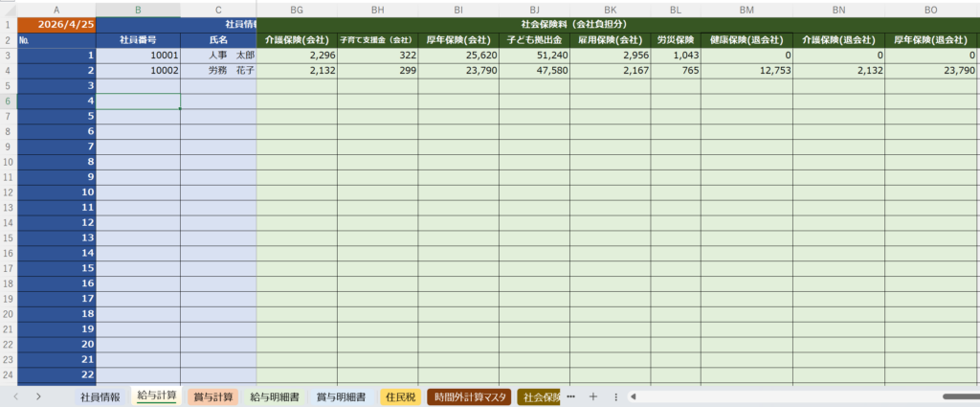Select the 賞与明細書 sheet tab
This screenshot has height=407, width=980.
click(342, 396)
